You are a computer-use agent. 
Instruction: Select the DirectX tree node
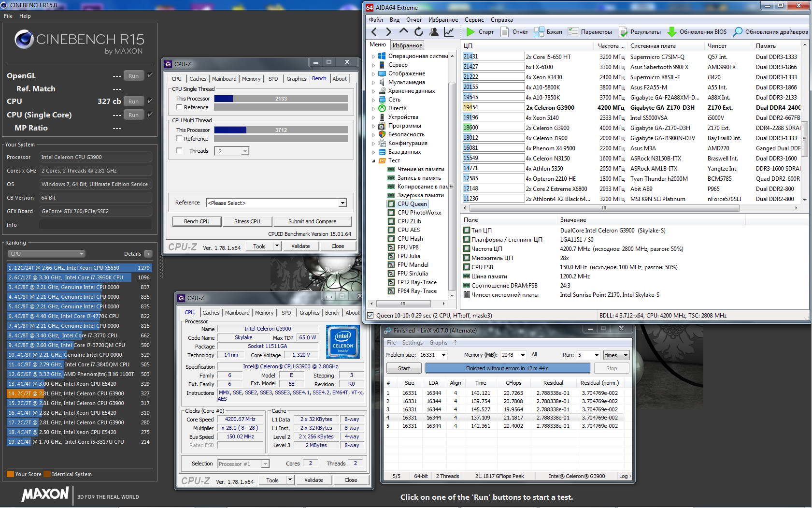pyautogui.click(x=397, y=108)
